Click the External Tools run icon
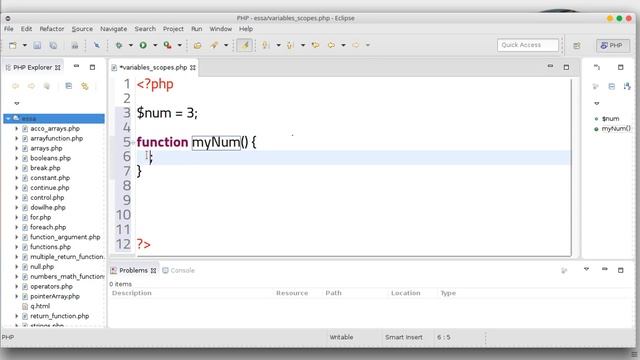This screenshot has width=640, height=360. pos(167,45)
